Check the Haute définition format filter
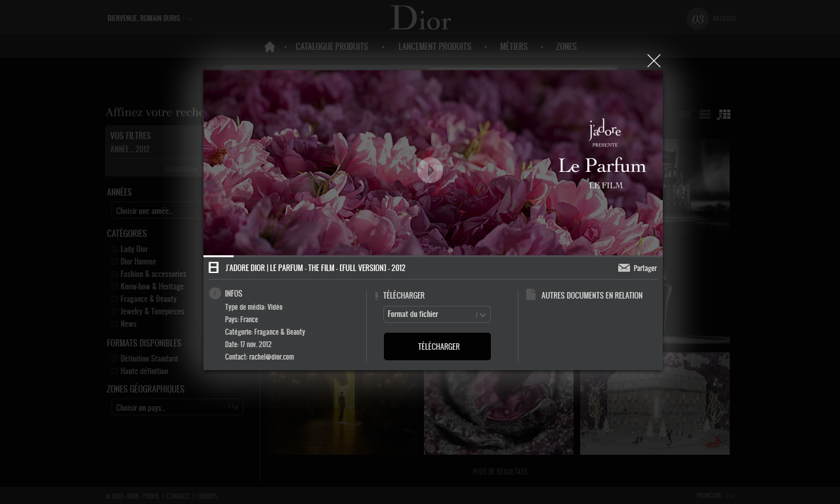Image resolution: width=840 pixels, height=504 pixels. click(114, 370)
